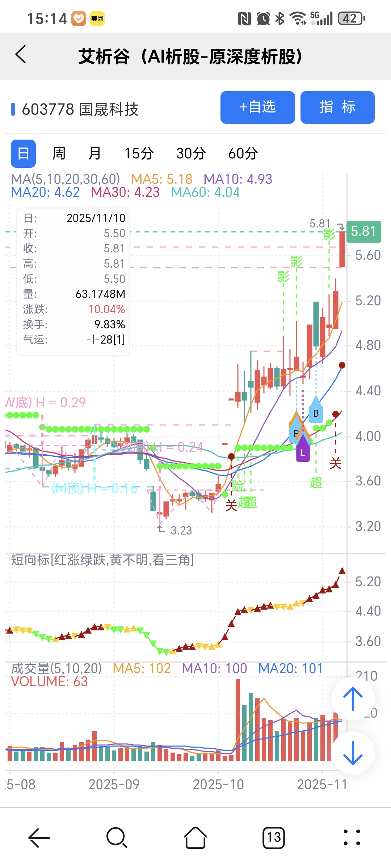
Task: Tap the red 关 marker under the November candles
Action: [336, 463]
